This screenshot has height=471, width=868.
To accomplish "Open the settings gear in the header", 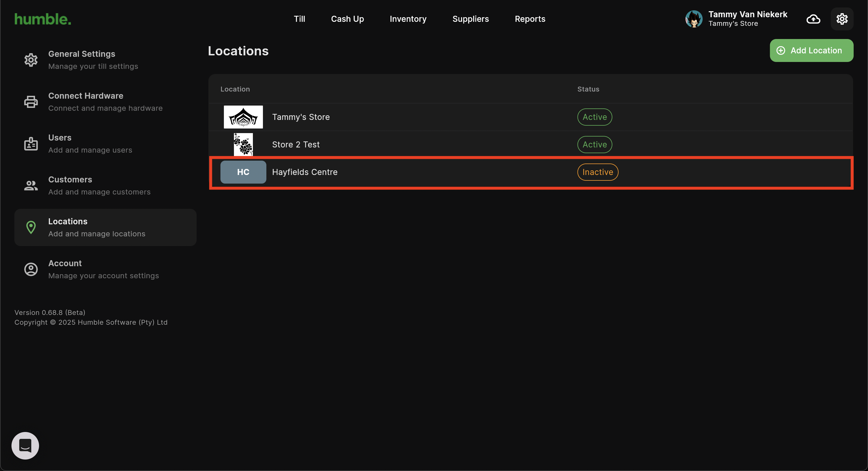I will pos(842,19).
